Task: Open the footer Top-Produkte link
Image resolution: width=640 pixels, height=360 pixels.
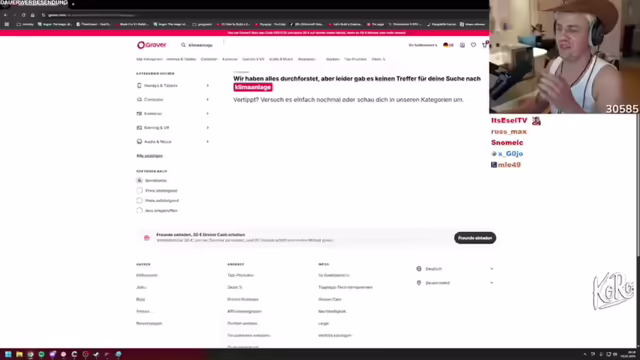Action: [240, 276]
